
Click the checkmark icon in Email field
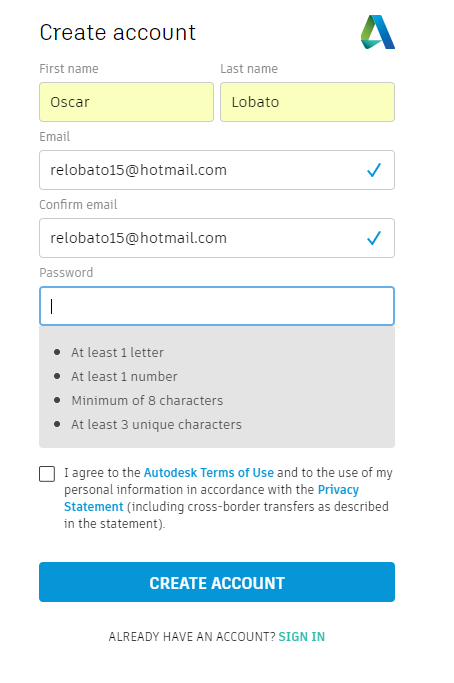coord(374,170)
